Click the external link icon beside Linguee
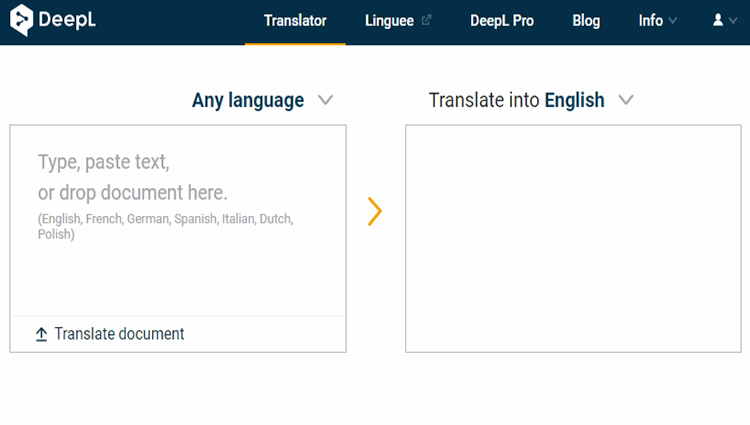 coord(426,20)
